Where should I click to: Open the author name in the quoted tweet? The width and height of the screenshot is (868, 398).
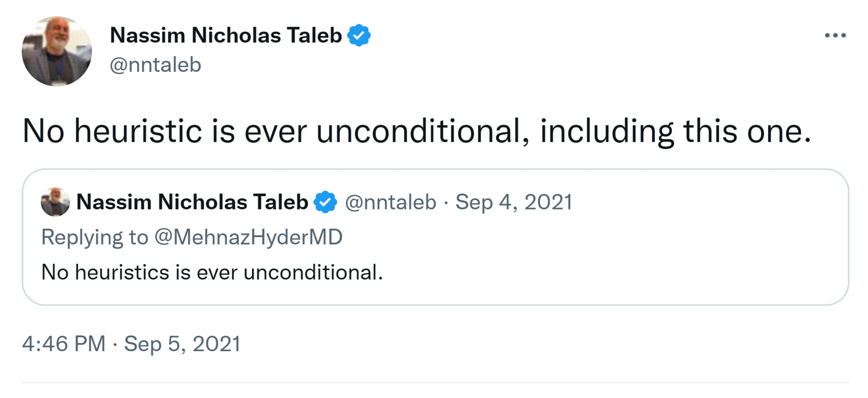(192, 202)
